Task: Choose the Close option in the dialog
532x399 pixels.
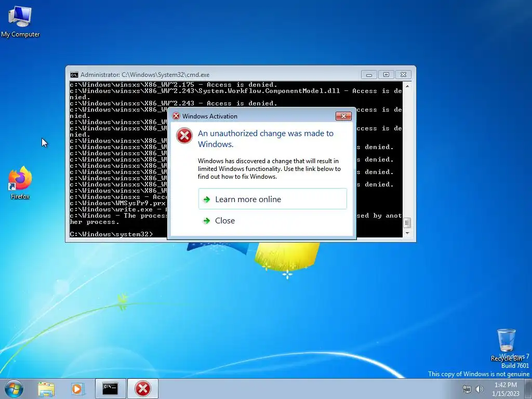Action: tap(272, 220)
